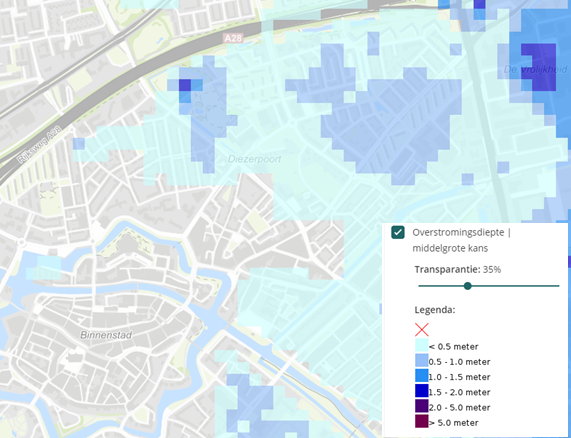Click the Diezerpoort neighborhood label

[x=255, y=159]
